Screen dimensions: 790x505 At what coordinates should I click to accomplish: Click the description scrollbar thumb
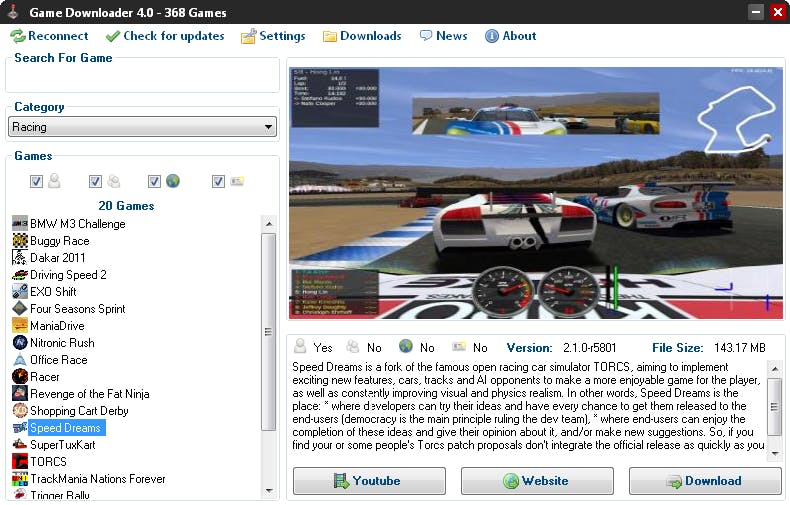[x=775, y=406]
